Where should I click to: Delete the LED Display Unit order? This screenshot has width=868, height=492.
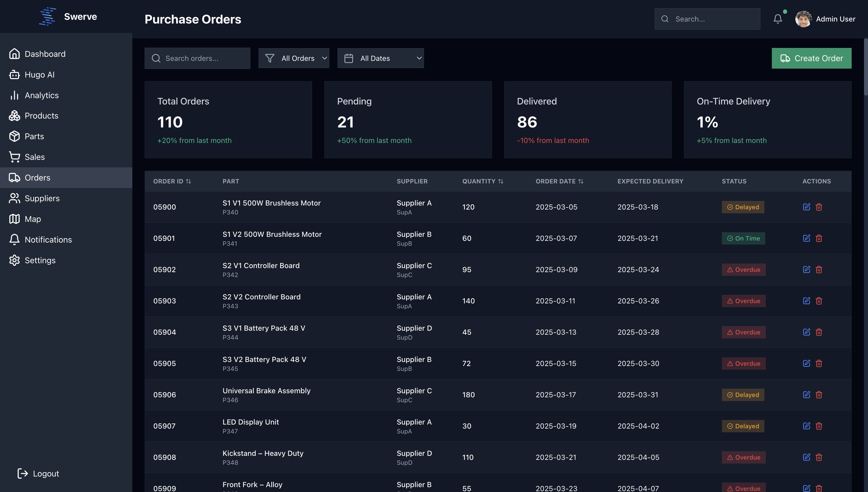pyautogui.click(x=819, y=426)
